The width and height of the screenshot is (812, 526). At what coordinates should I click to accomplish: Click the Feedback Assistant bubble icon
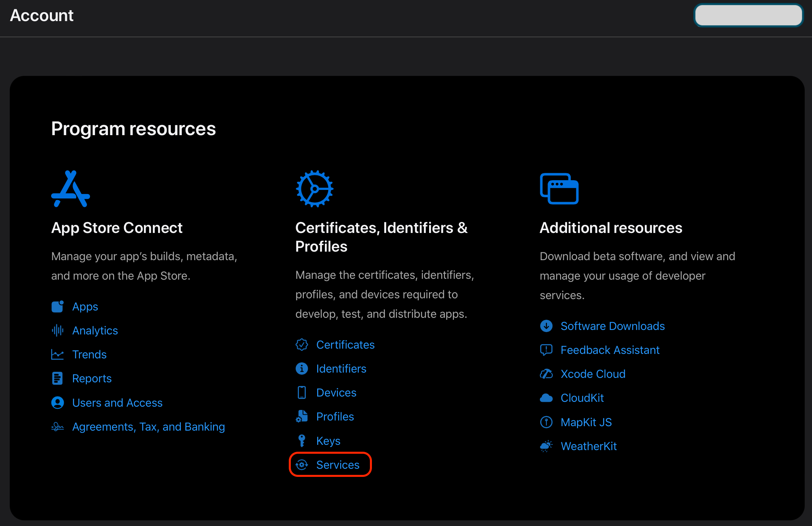tap(546, 350)
